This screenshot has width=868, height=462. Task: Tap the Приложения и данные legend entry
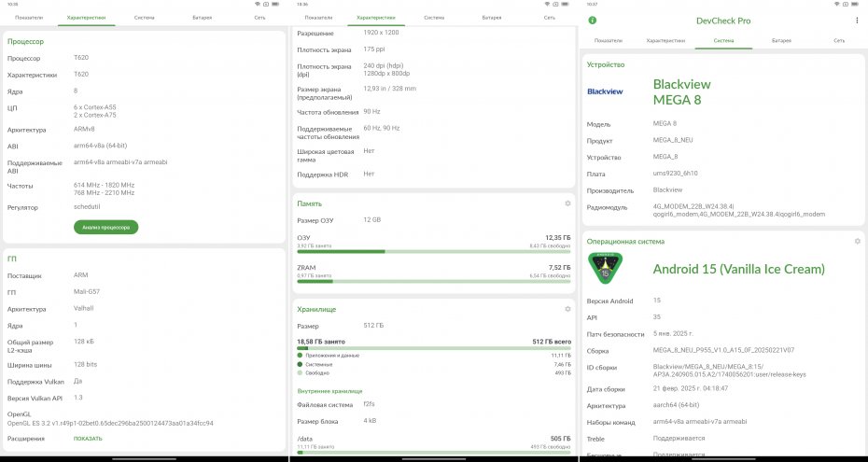point(329,356)
